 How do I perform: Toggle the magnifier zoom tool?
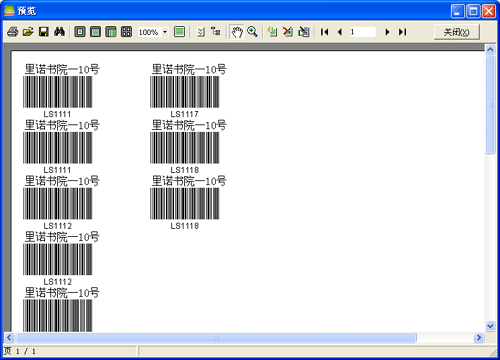[252, 32]
